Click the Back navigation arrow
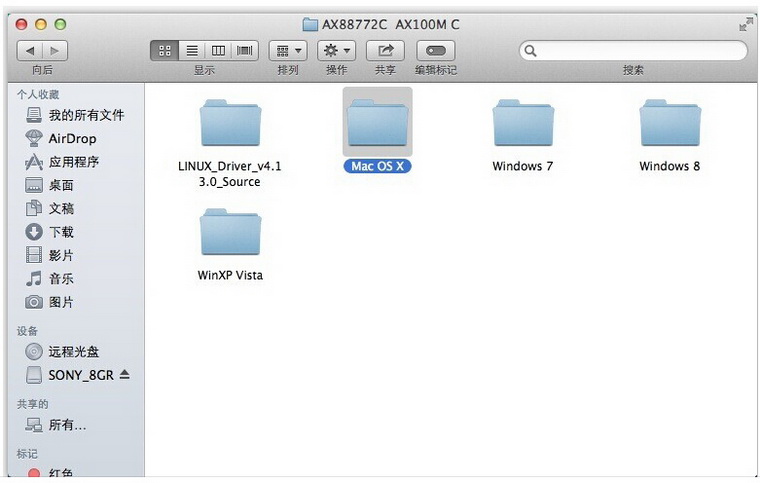760x483 pixels. tap(31, 50)
